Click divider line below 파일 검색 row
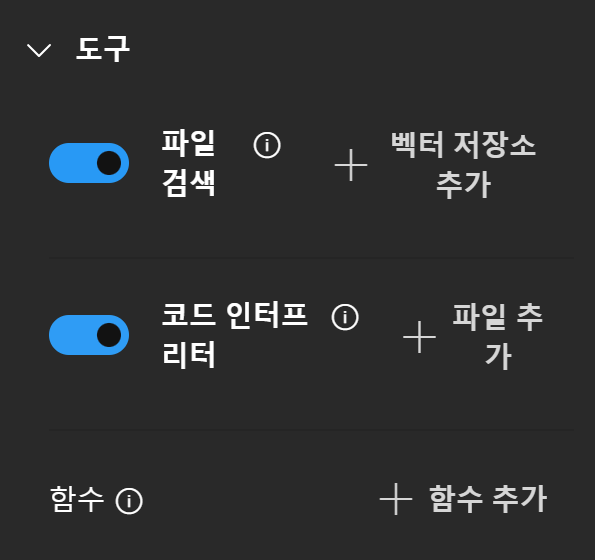This screenshot has height=560, width=595. tap(311, 258)
